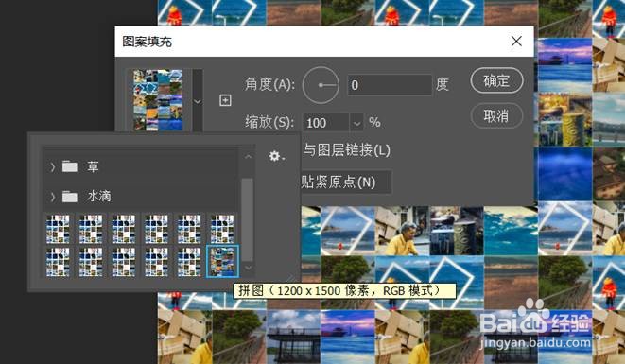This screenshot has height=364, width=625.
Task: Select the first pattern thumbnail in top row
Action: [58, 229]
